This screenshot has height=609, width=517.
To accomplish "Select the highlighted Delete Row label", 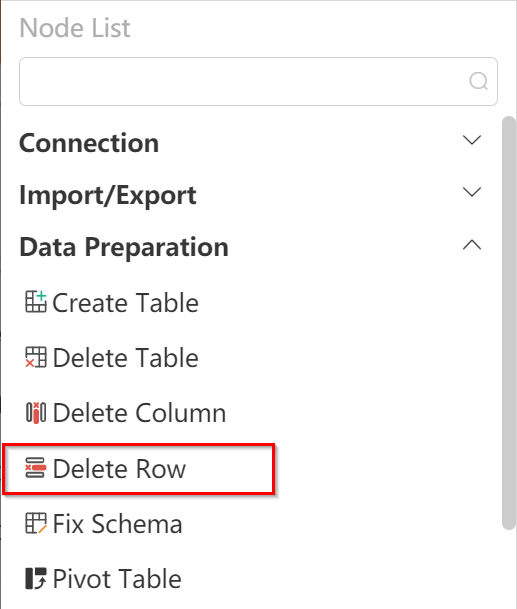I will click(x=119, y=469).
